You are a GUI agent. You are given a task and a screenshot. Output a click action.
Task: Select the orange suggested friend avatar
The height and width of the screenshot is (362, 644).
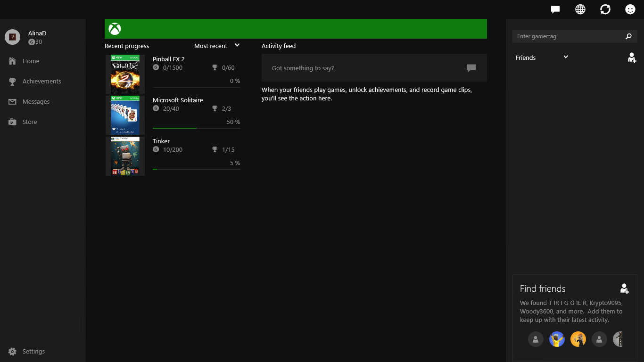click(578, 339)
